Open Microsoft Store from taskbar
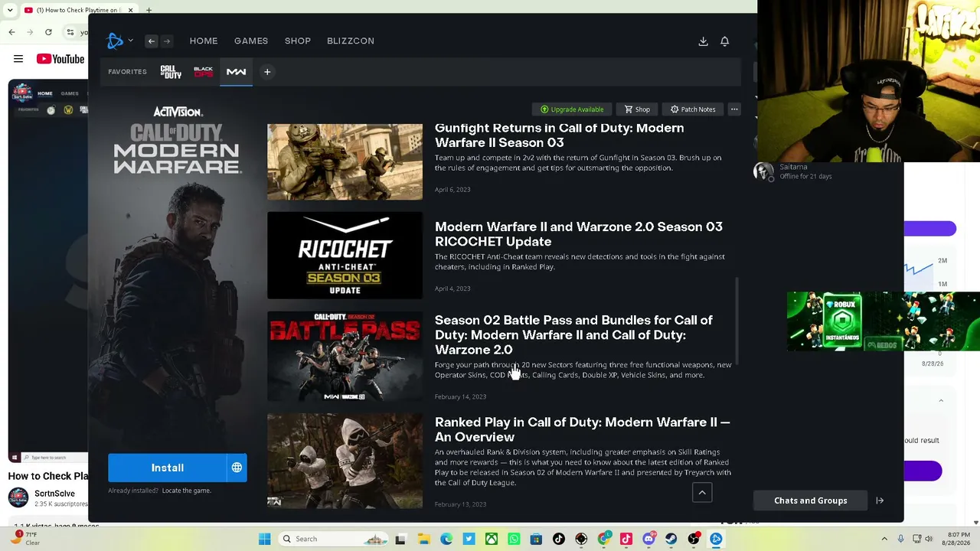Viewport: 980px width, 551px height. tap(537, 539)
